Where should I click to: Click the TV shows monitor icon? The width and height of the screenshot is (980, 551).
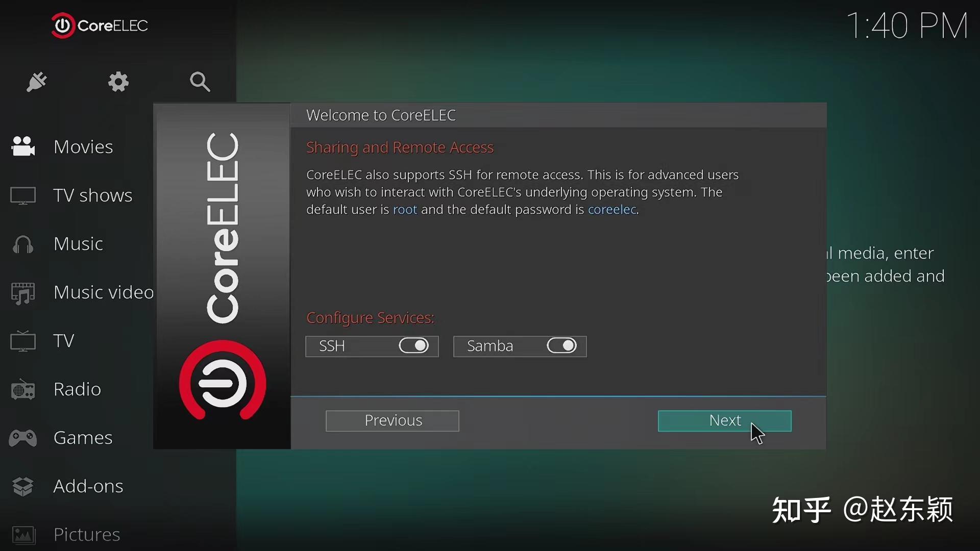(x=23, y=195)
